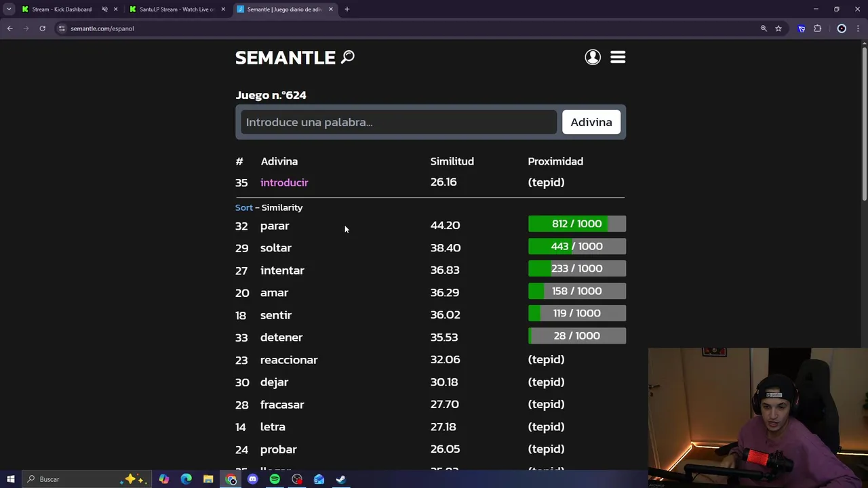Click the Sort link

coord(243,207)
